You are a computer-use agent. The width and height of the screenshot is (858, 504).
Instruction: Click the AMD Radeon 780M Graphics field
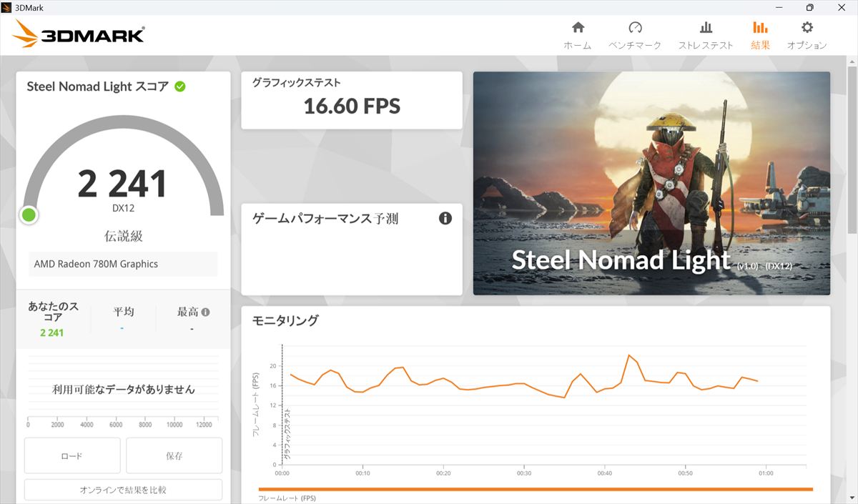(x=123, y=264)
